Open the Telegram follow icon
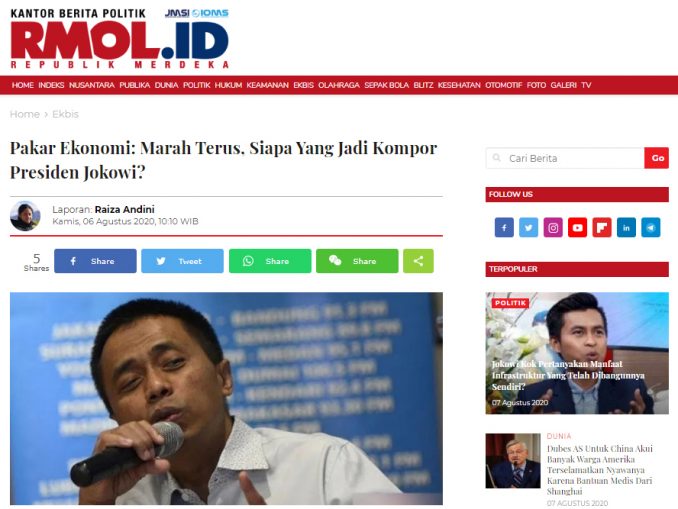Image resolution: width=678 pixels, height=509 pixels. pyautogui.click(x=650, y=227)
